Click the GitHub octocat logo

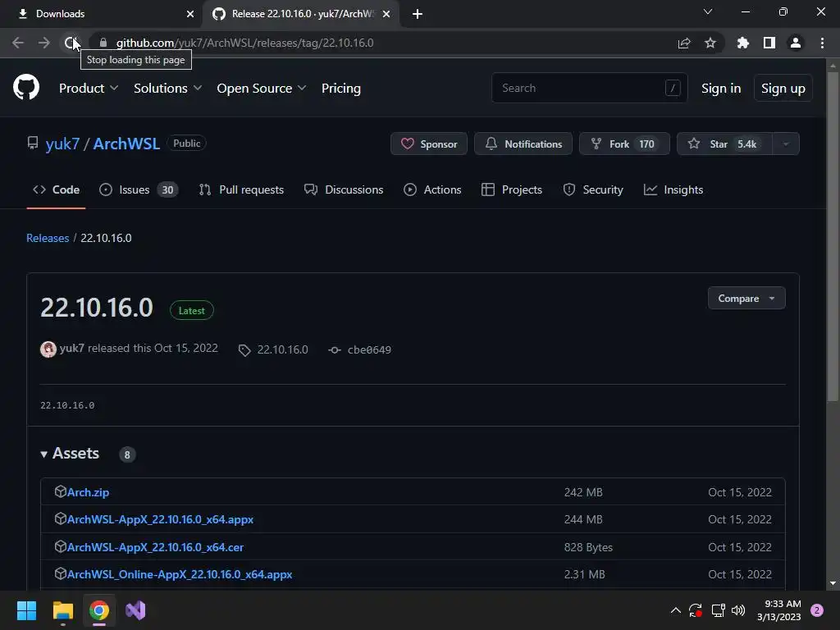coord(25,87)
